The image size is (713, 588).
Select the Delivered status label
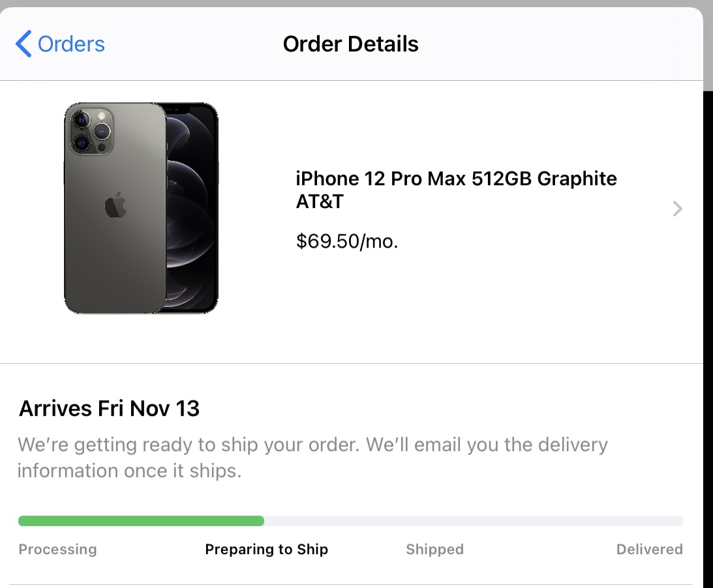[649, 549]
